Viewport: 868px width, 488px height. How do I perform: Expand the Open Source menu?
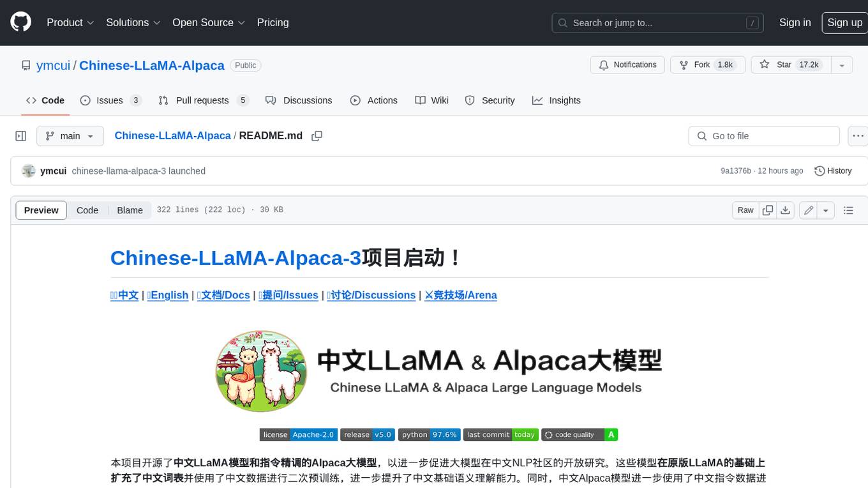[209, 22]
